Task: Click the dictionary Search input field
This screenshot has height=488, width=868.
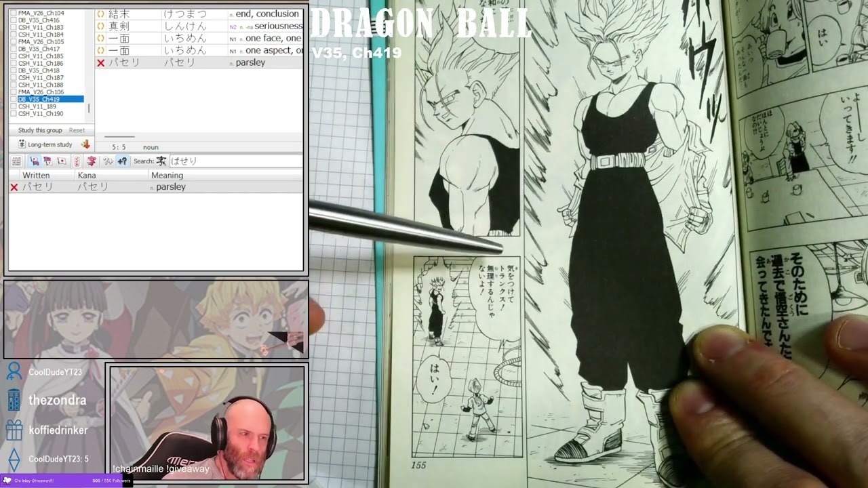Action: (234, 161)
